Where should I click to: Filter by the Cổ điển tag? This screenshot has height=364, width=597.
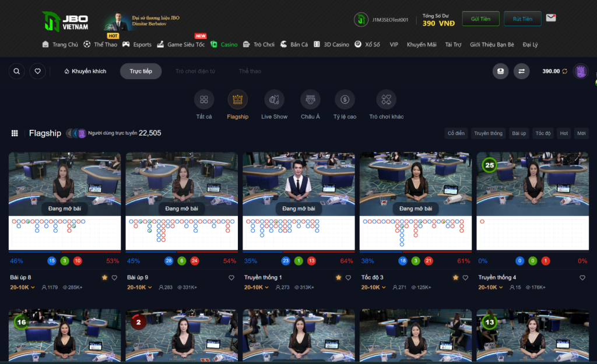point(456,133)
